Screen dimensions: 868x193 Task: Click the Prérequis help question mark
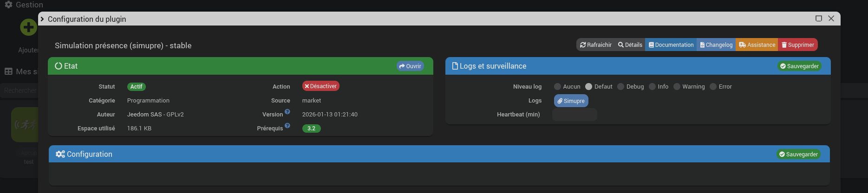(x=287, y=126)
